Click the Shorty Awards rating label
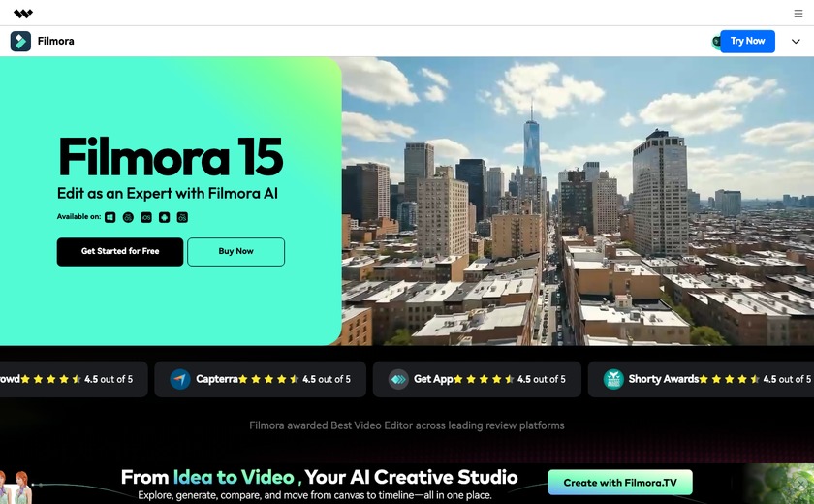 [664, 379]
